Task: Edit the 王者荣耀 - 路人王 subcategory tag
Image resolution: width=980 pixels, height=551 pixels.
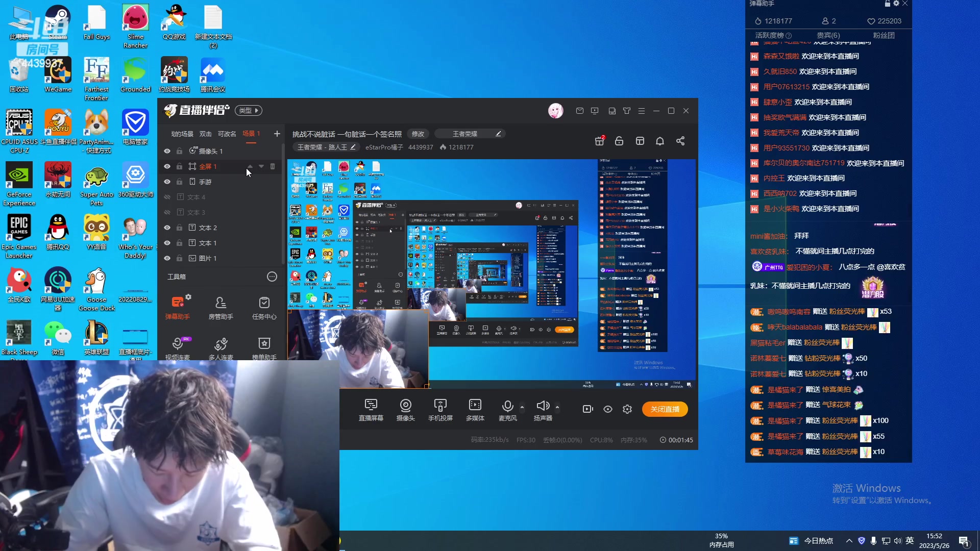Action: pos(326,147)
